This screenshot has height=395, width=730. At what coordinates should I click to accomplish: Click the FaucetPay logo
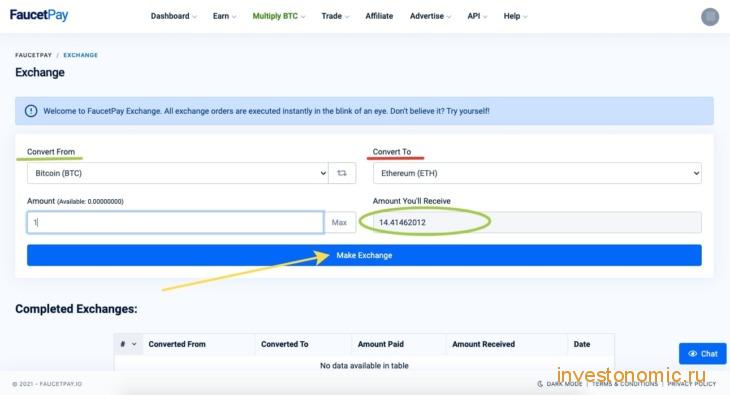[x=39, y=15]
